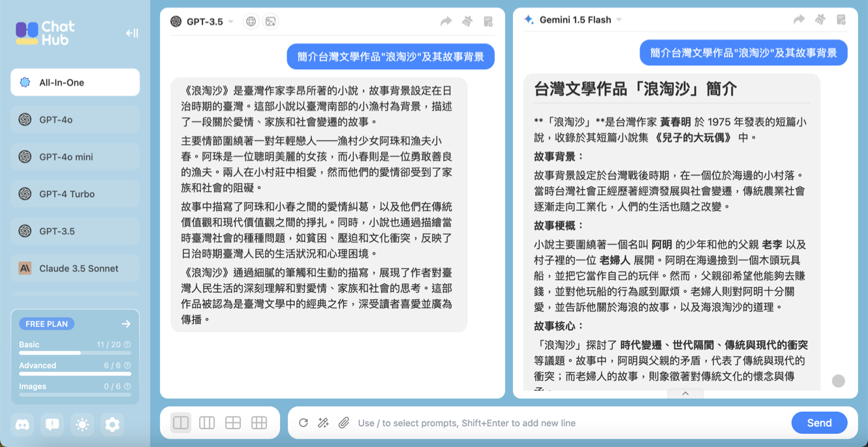Click the FREE PLAN badge
Image resolution: width=868 pixels, height=447 pixels.
pos(46,324)
